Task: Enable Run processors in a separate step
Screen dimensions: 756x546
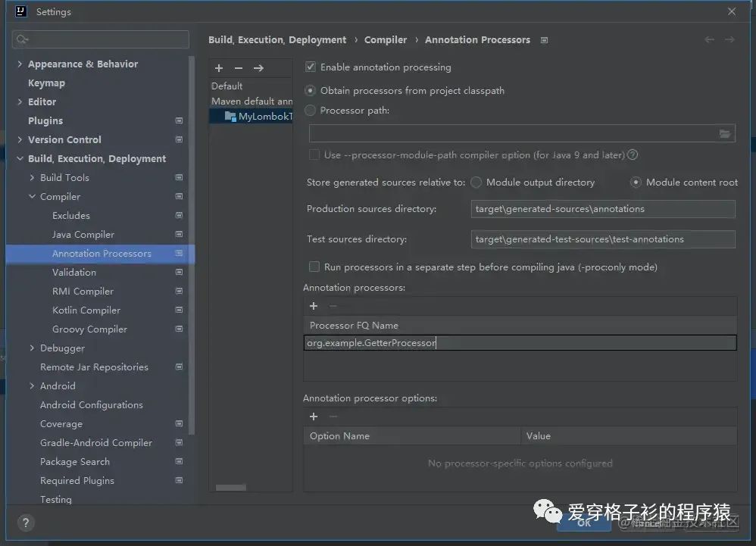Action: [x=314, y=267]
